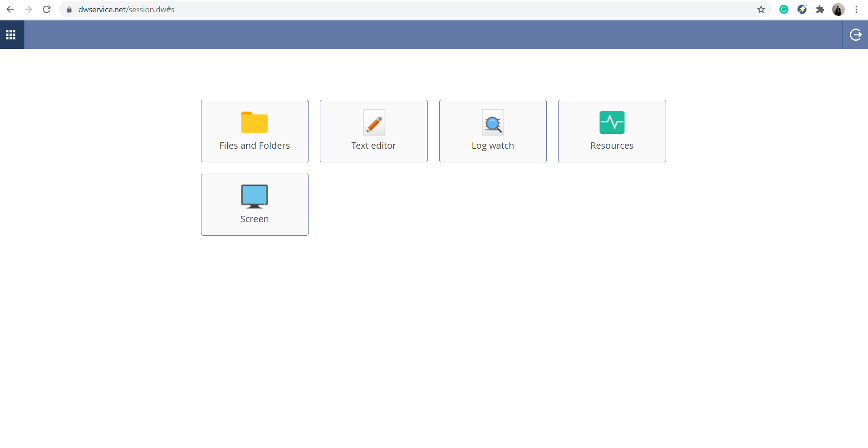Open the Grammarly extension icon
Viewport: 868px width, 448px height.
[784, 10]
